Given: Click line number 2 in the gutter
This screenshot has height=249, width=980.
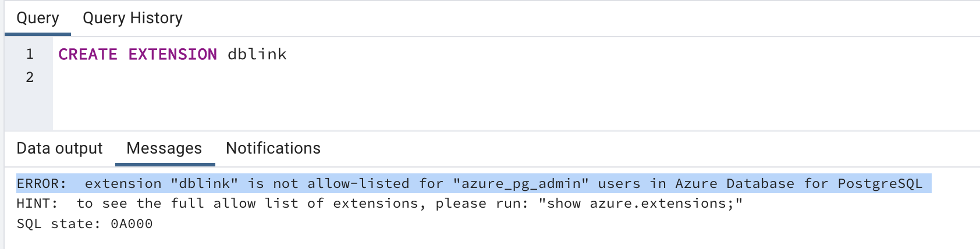Looking at the screenshot, I should coord(30,77).
